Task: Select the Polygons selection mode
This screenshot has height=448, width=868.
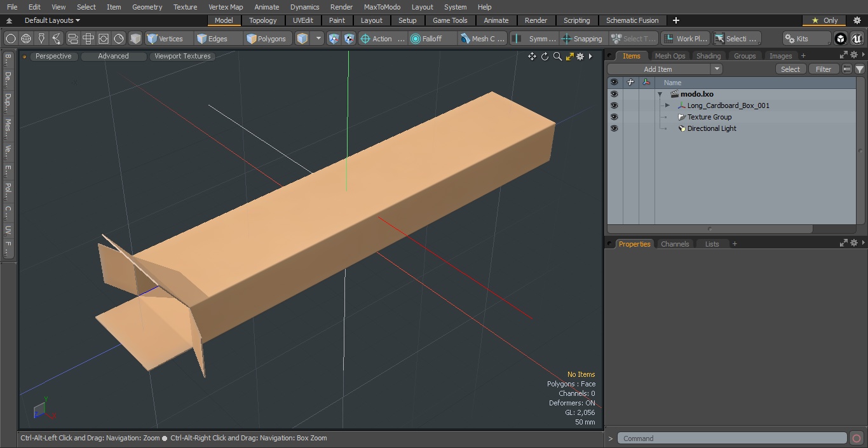Action: pyautogui.click(x=267, y=39)
